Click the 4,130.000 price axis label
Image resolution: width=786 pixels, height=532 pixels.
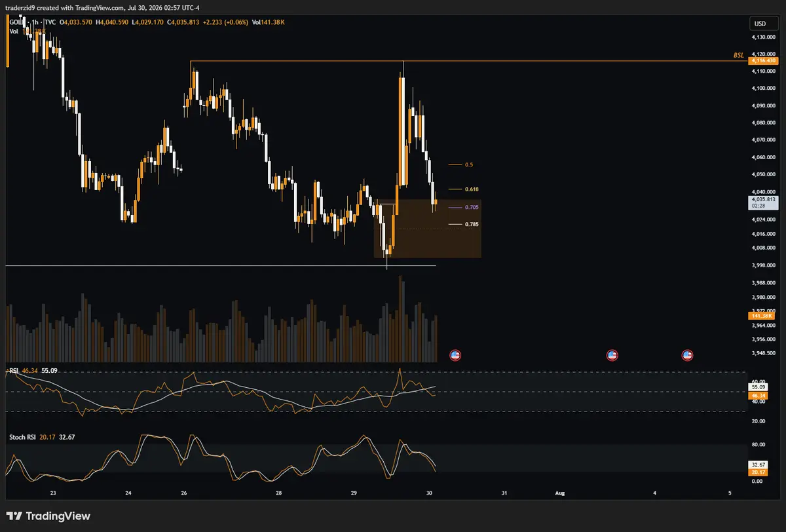tap(764, 37)
